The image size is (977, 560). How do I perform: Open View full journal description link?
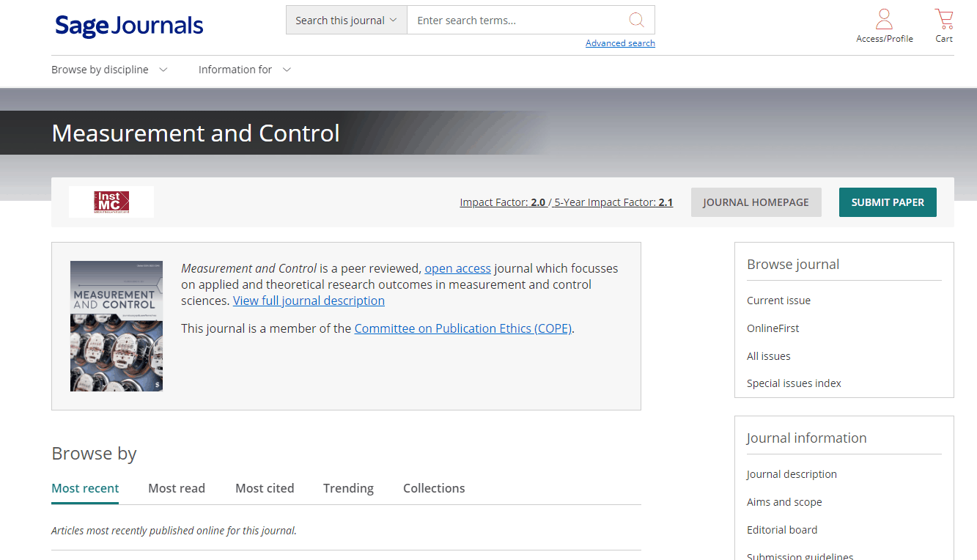(309, 301)
